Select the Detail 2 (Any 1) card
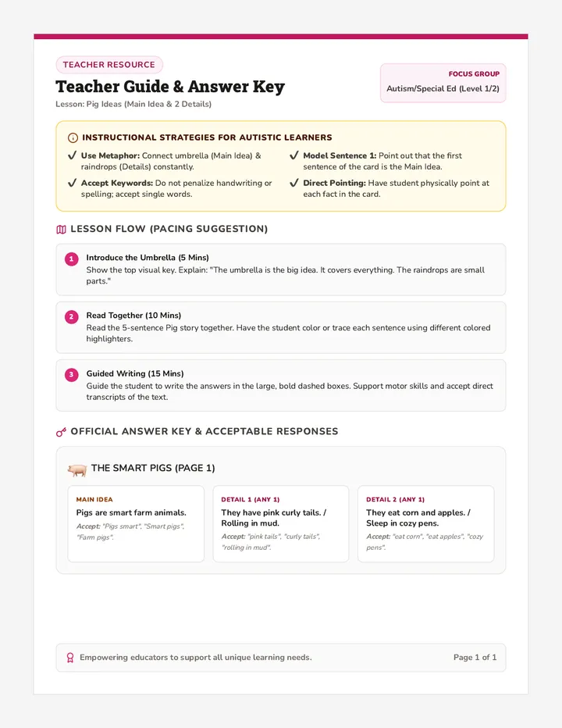 (x=425, y=523)
